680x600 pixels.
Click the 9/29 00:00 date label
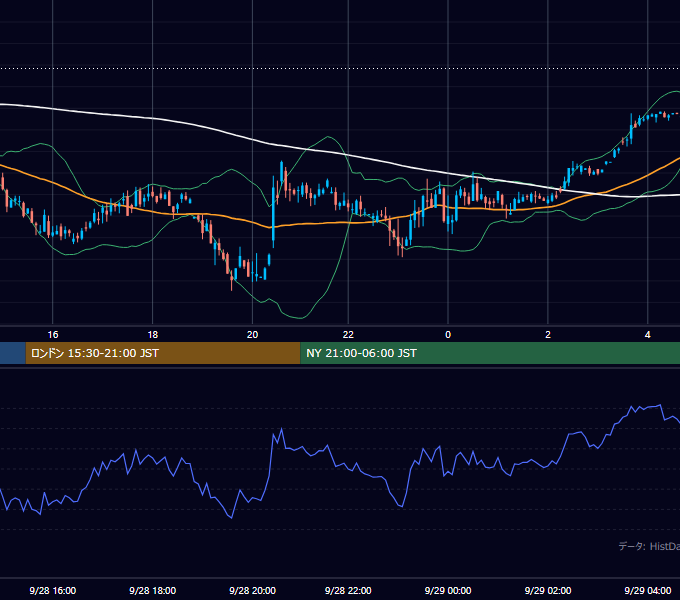pyautogui.click(x=448, y=590)
